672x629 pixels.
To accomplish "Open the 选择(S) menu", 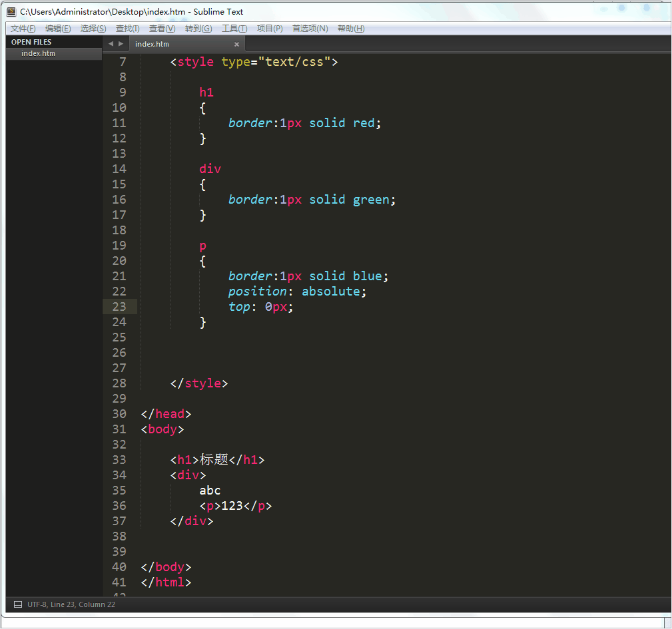I will pos(93,28).
